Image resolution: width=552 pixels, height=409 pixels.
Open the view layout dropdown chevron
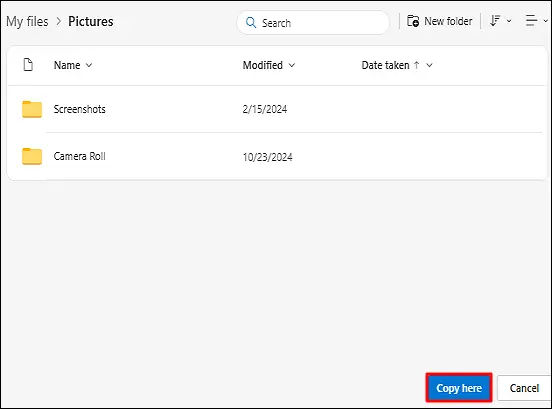click(x=545, y=21)
